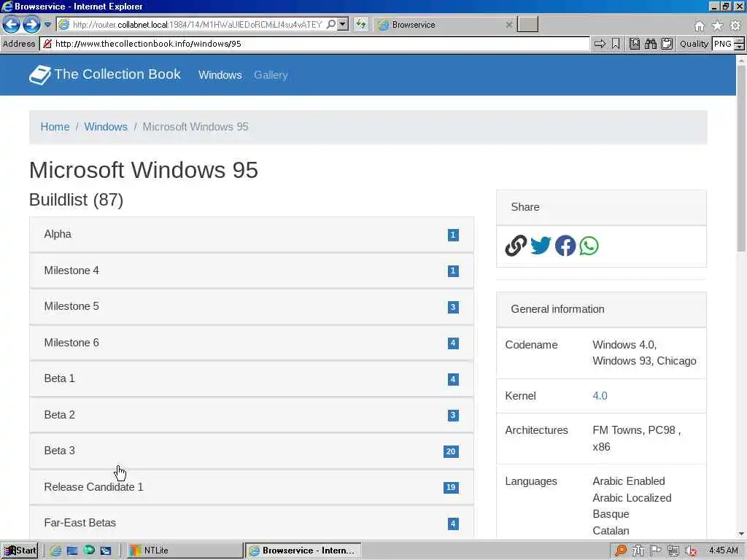The width and height of the screenshot is (747, 560).
Task: Close the Browservice tab
Action: [508, 25]
